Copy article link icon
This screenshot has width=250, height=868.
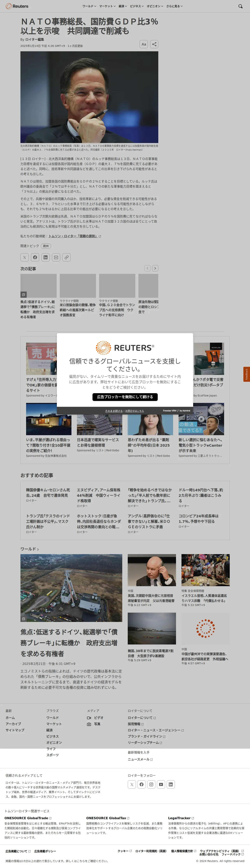[66, 258]
